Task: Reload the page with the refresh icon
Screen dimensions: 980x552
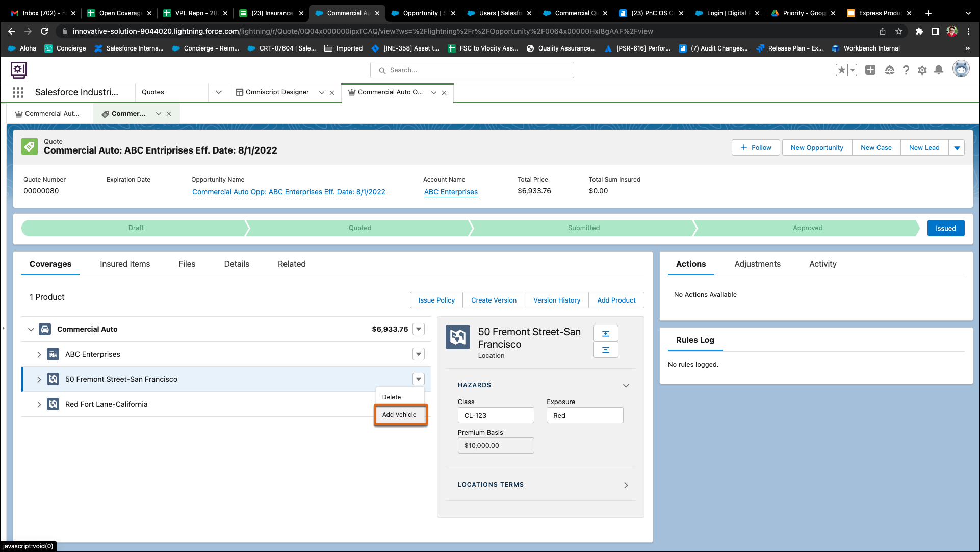Action: click(44, 31)
